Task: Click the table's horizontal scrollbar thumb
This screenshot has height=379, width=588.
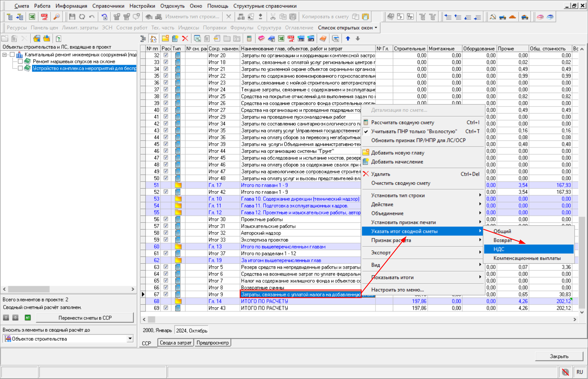Action: tap(152, 319)
